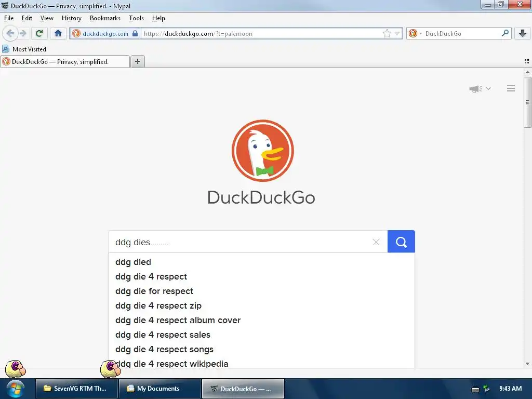Choose suggestion "ddg die 4 respect songs"
Image resolution: width=532 pixels, height=399 pixels.
coord(262,350)
